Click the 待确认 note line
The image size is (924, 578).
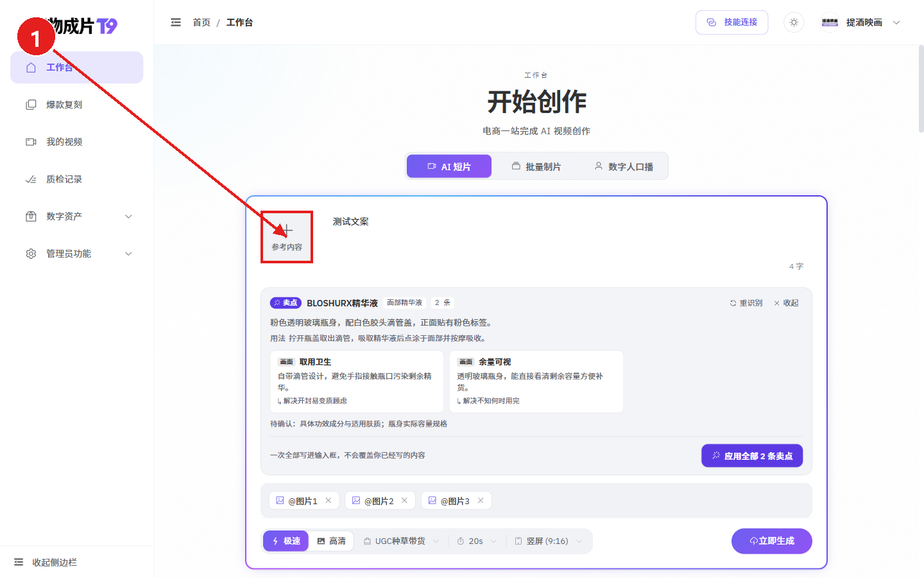pyautogui.click(x=359, y=424)
